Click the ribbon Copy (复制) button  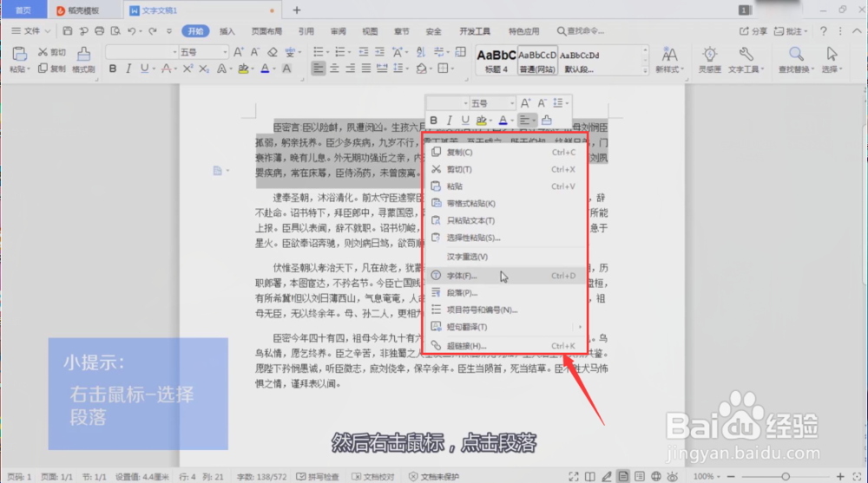coord(52,69)
